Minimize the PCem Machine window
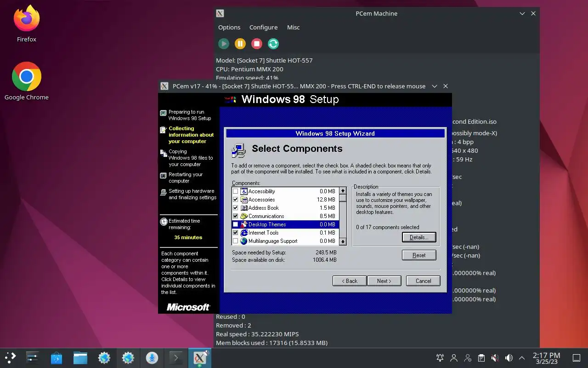 pyautogui.click(x=522, y=13)
